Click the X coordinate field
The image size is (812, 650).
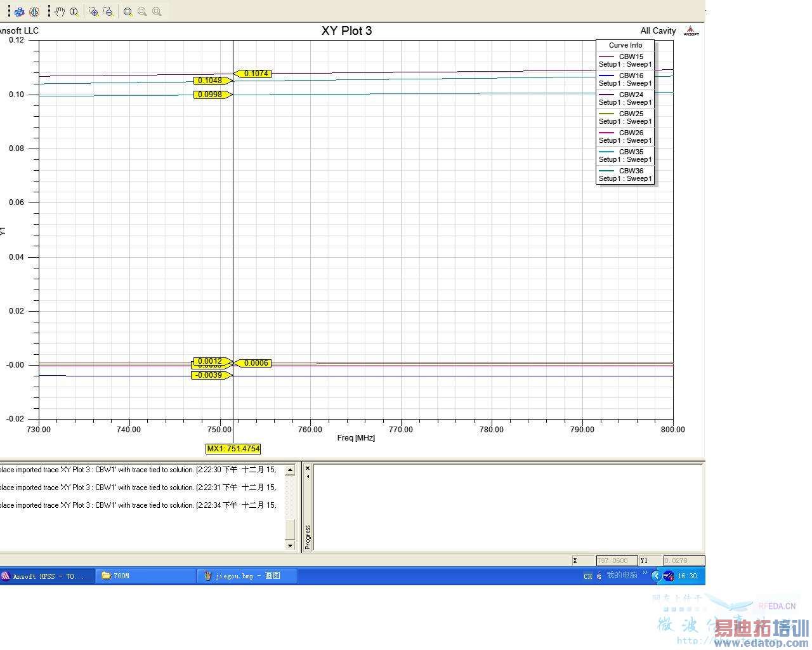[616, 560]
